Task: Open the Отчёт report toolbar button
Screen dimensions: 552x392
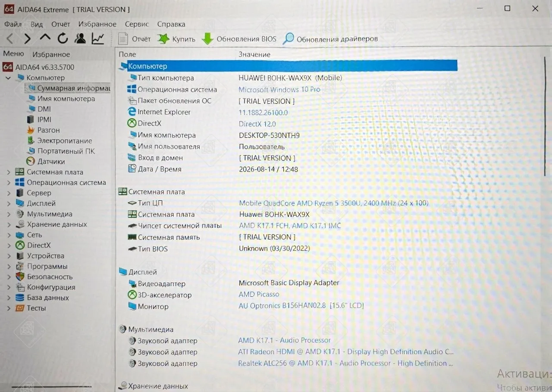Action: pyautogui.click(x=135, y=39)
